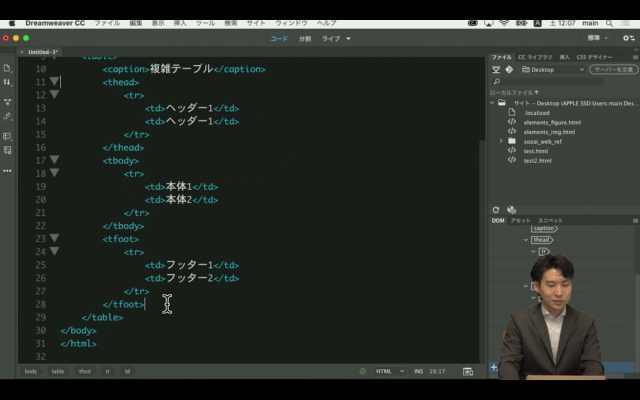Switch to CSS デザイナー panel tab
Image resolution: width=640 pixels, height=400 pixels.
[595, 57]
